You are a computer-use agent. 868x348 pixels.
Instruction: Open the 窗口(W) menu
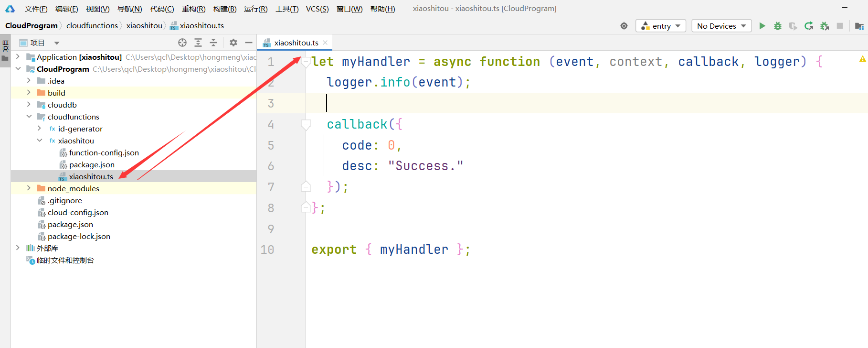pyautogui.click(x=349, y=9)
